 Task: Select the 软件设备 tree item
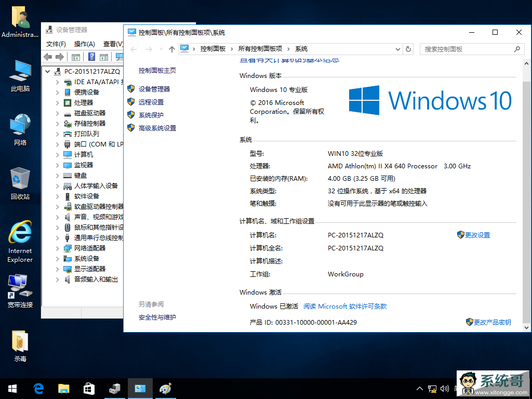(87, 196)
